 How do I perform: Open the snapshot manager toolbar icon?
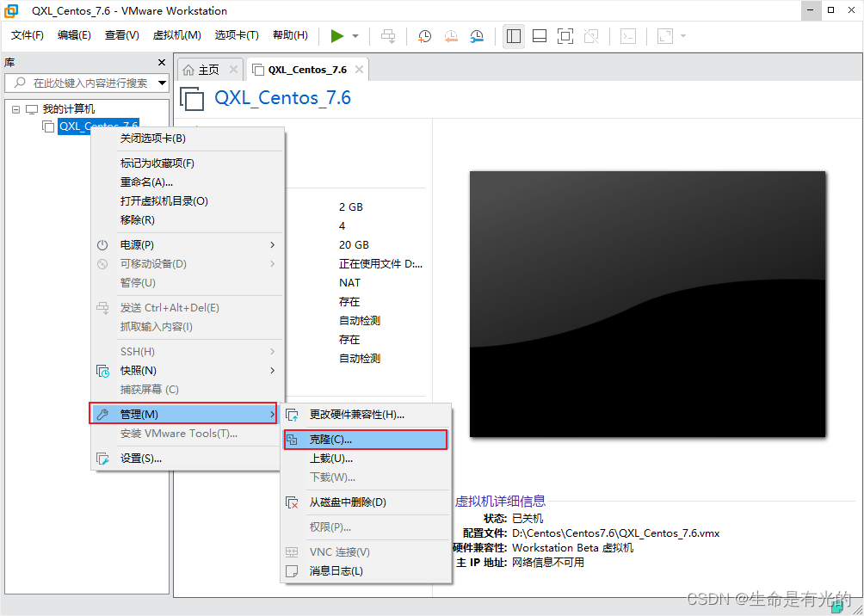(x=478, y=36)
